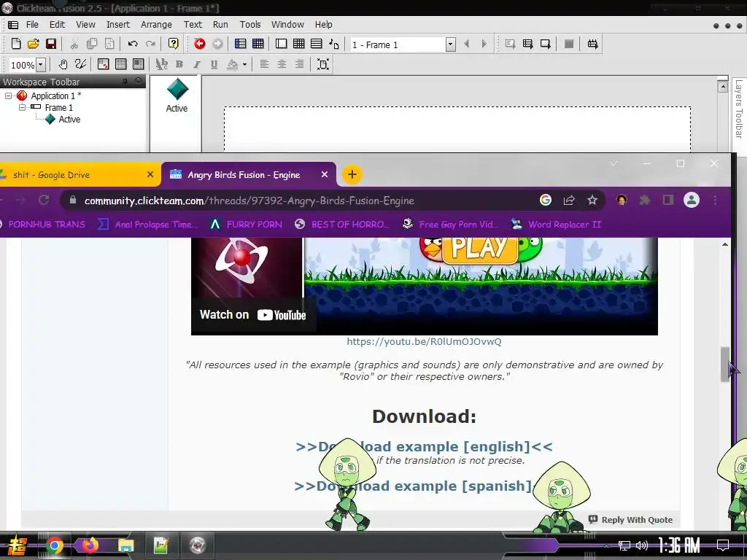This screenshot has height=560, width=747.
Task: Open Chrome three-dot menu
Action: click(x=715, y=201)
